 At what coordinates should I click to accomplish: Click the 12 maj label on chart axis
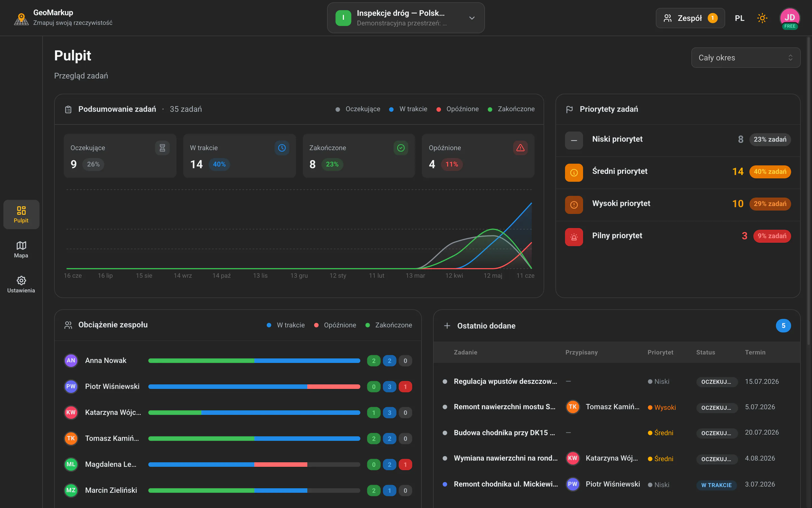tap(493, 275)
